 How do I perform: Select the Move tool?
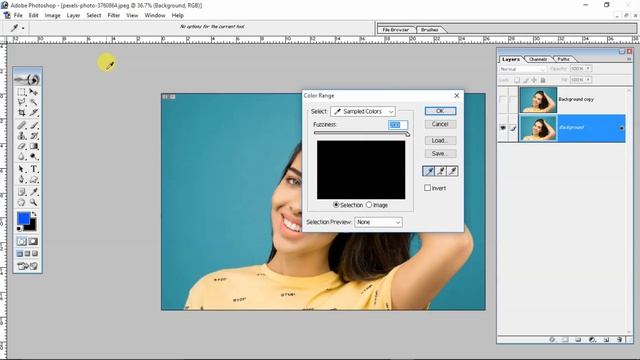[x=33, y=92]
